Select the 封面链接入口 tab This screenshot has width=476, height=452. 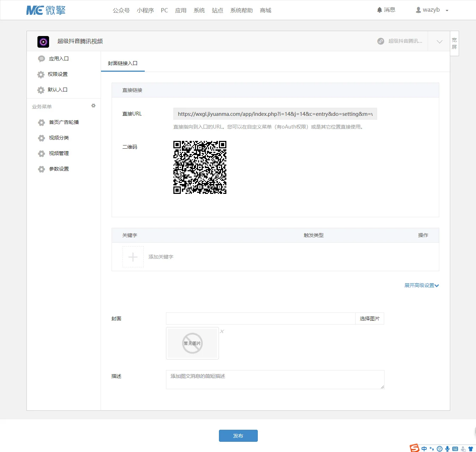123,63
